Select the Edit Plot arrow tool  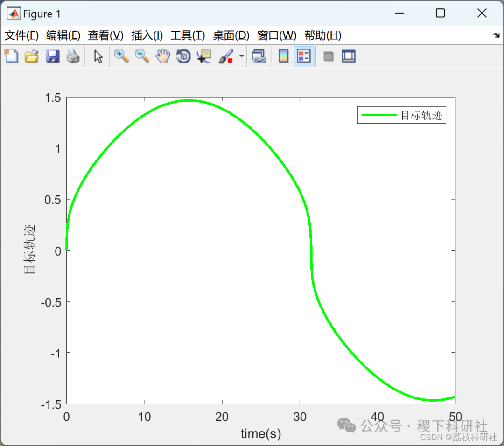(98, 56)
